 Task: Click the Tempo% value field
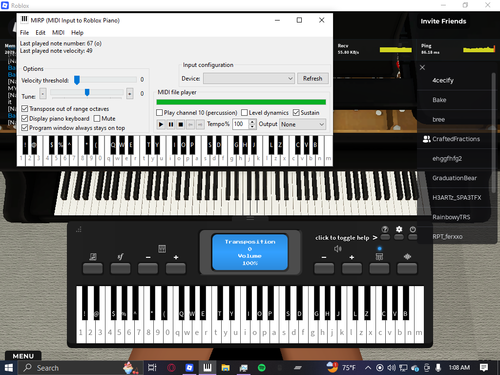(240, 124)
